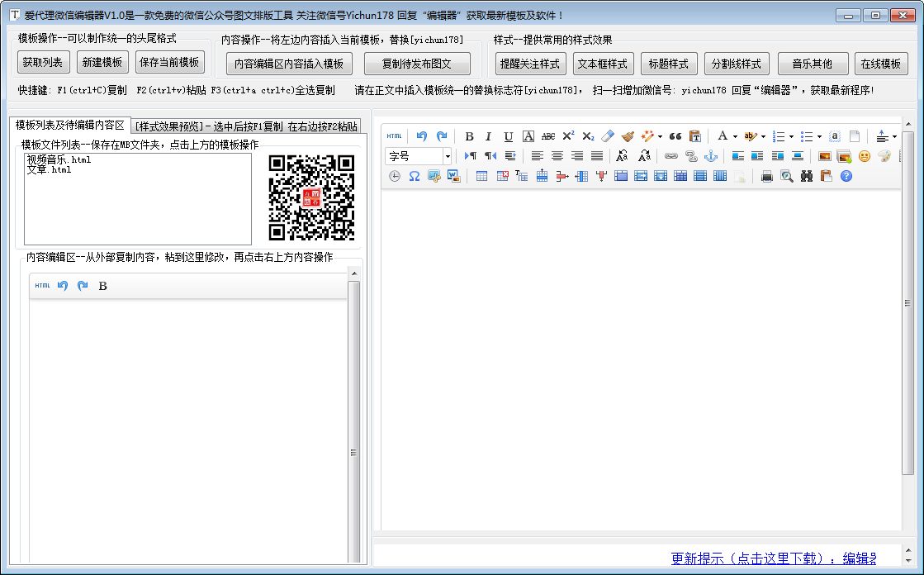The height and width of the screenshot is (575, 924).
Task: Toggle italic formatting
Action: (489, 136)
